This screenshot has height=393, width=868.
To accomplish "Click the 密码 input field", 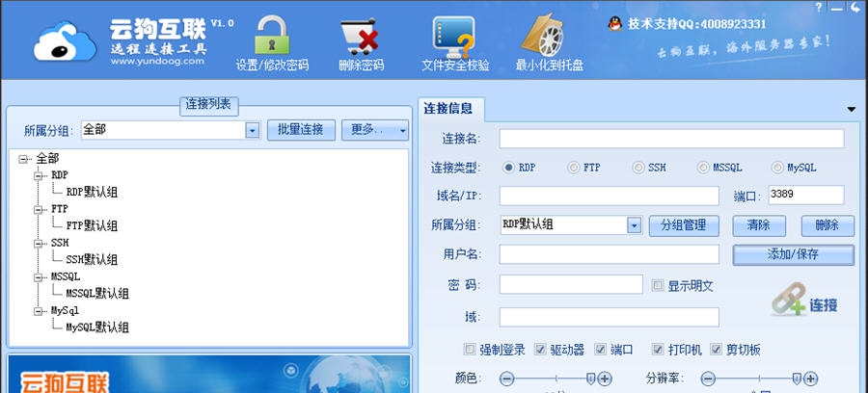I will tap(571, 285).
